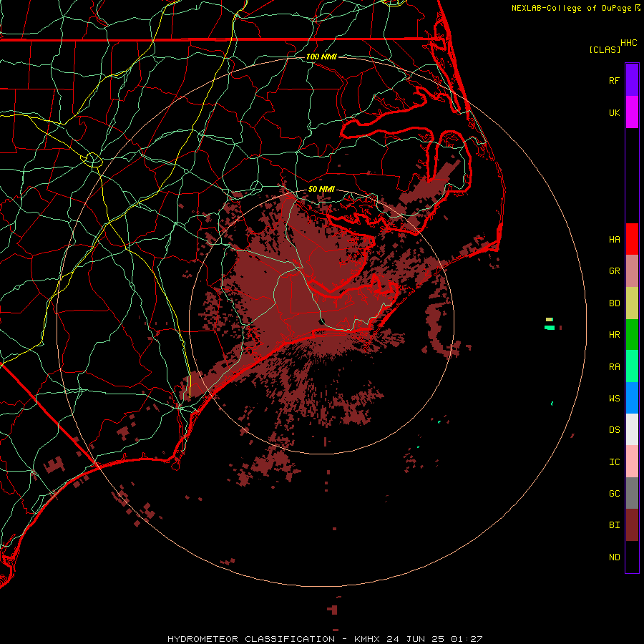The width and height of the screenshot is (644, 644).
Task: Click the BD yellow legend swatch
Action: [632, 303]
